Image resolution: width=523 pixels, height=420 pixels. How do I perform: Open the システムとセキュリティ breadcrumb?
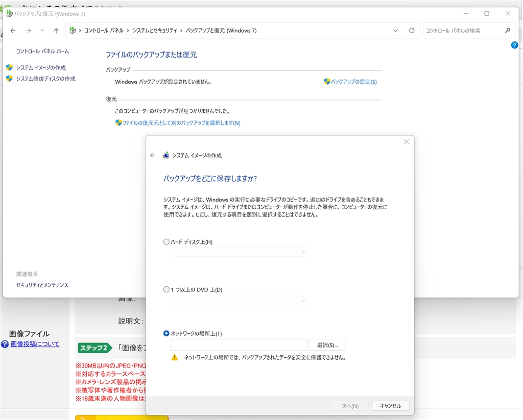click(x=155, y=31)
